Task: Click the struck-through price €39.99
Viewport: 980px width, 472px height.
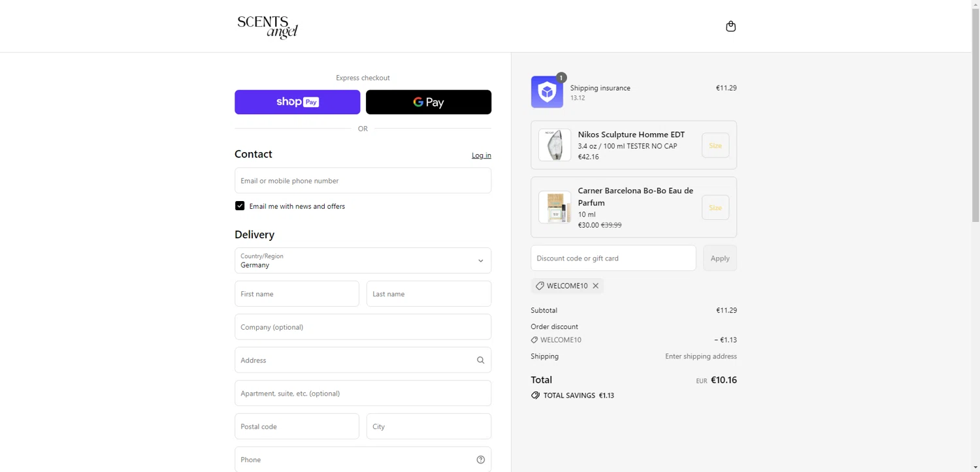Action: 612,225
